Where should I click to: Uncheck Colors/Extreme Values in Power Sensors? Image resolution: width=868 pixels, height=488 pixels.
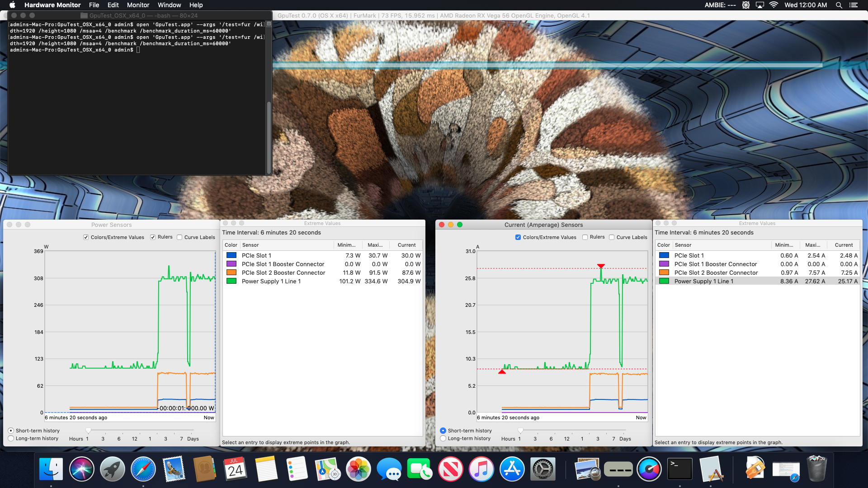pos(86,237)
